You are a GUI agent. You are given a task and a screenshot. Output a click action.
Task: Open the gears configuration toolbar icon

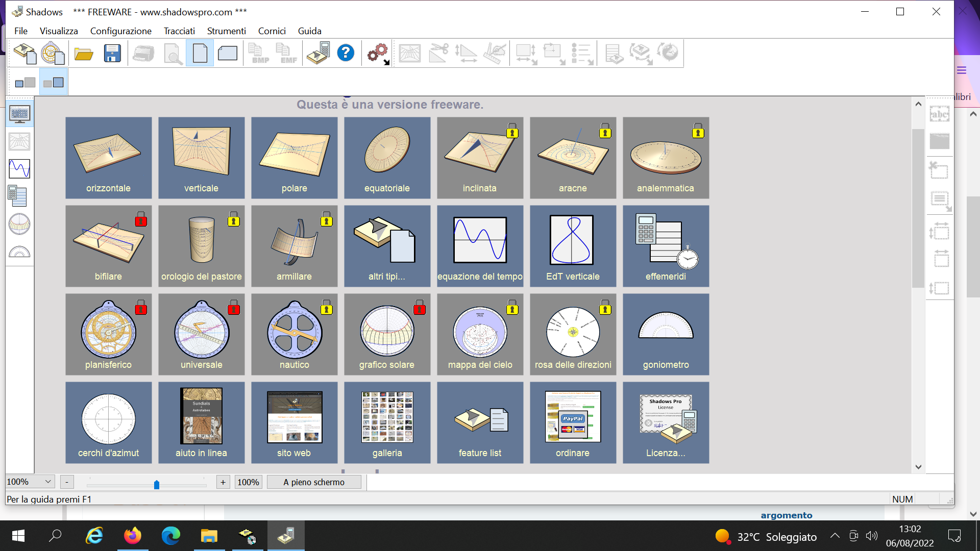(378, 53)
